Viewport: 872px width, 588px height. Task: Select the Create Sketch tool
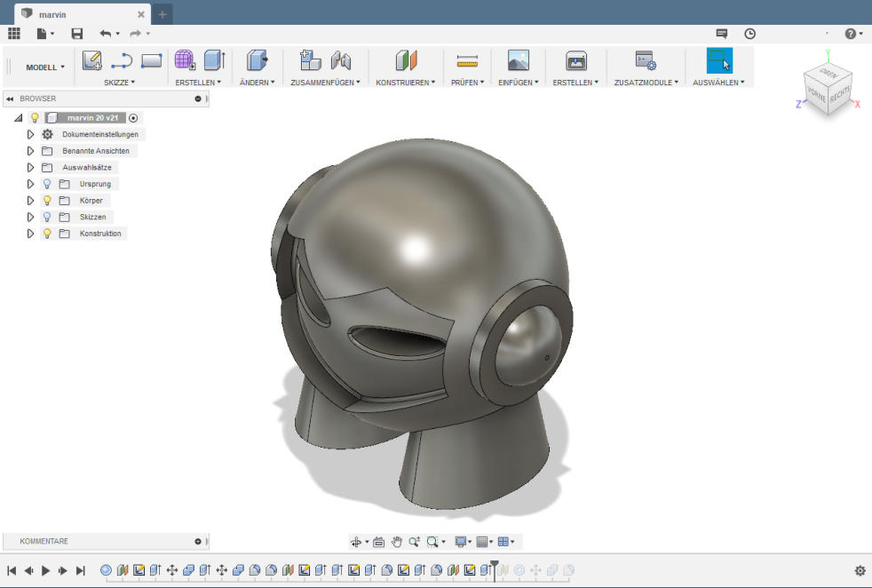pos(91,60)
